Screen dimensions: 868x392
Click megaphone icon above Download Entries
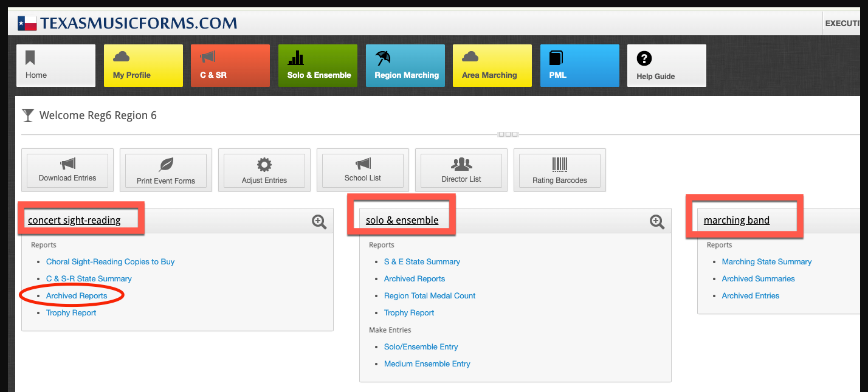67,164
